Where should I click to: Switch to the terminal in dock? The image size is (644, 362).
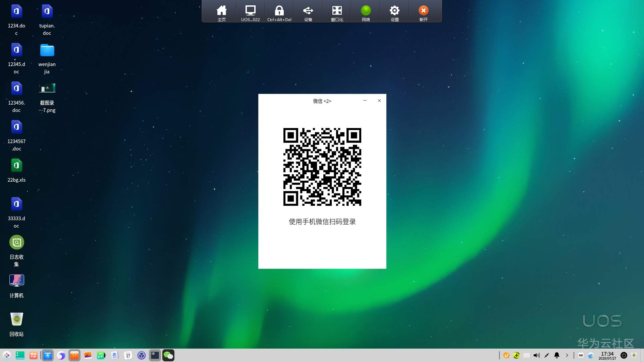click(155, 355)
